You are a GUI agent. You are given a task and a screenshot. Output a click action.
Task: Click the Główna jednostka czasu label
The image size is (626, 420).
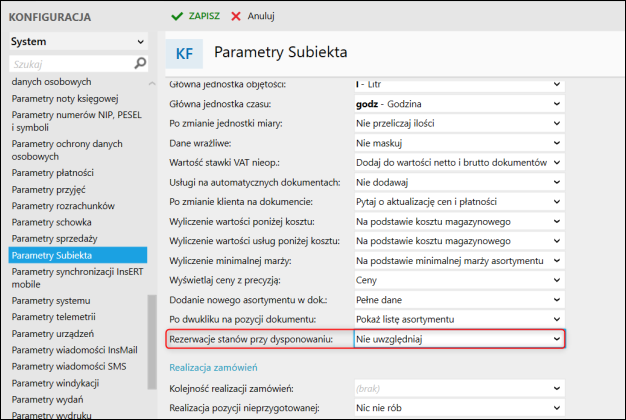tap(220, 104)
